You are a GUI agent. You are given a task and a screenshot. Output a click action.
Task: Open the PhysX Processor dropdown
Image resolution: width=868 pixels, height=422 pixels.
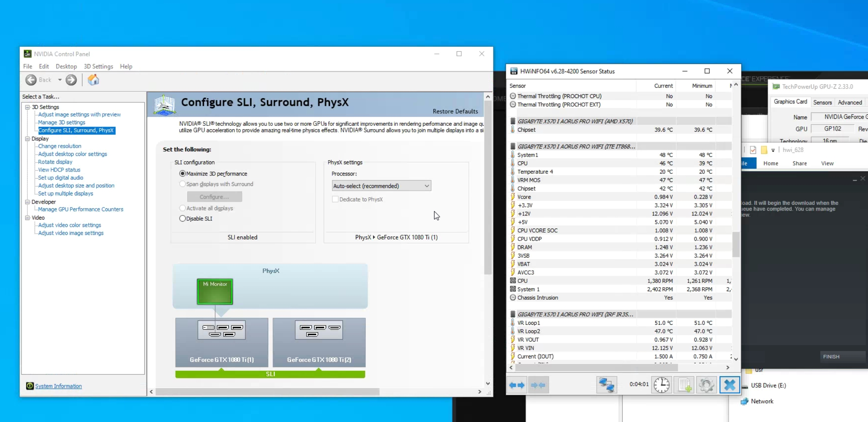click(381, 186)
